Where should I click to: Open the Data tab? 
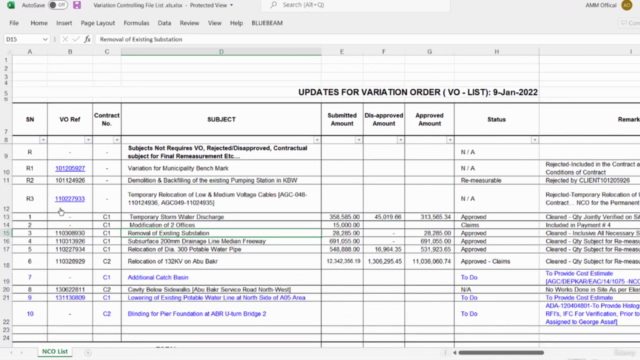tap(164, 23)
